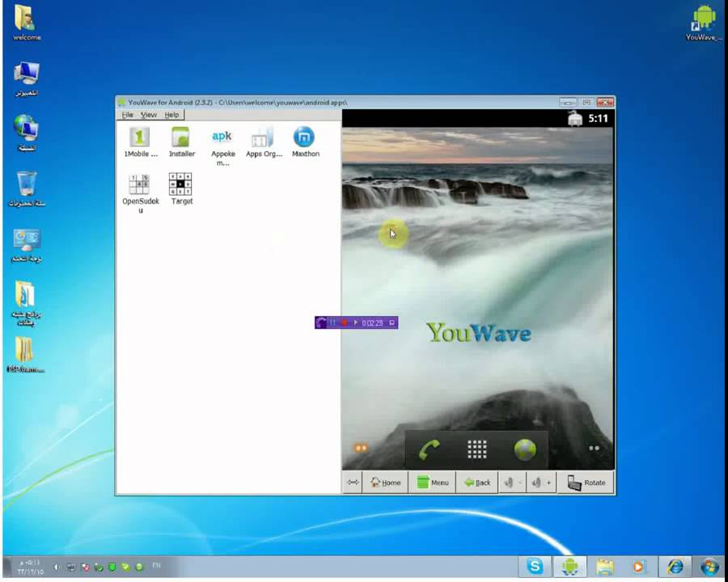Image resolution: width=728 pixels, height=582 pixels.
Task: Click the Skype taskbar icon
Action: pyautogui.click(x=535, y=566)
